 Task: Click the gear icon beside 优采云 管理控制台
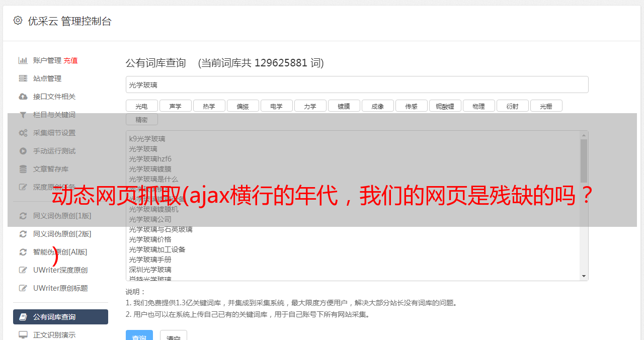(x=18, y=21)
